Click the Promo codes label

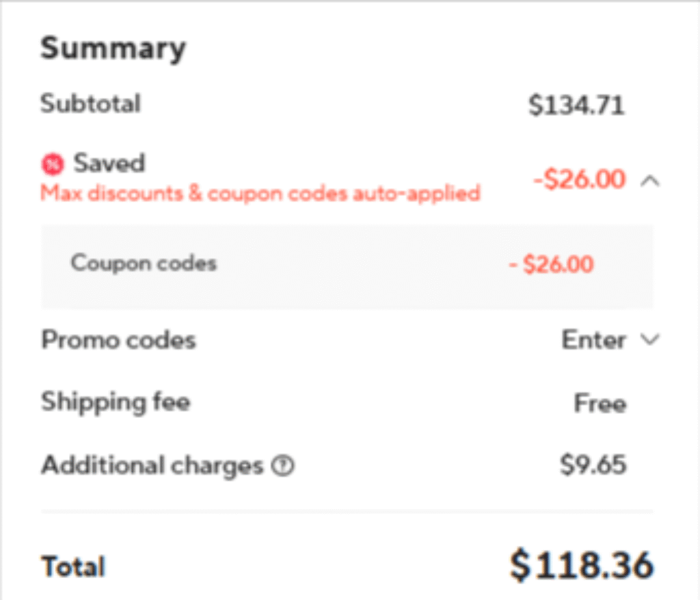tap(118, 340)
